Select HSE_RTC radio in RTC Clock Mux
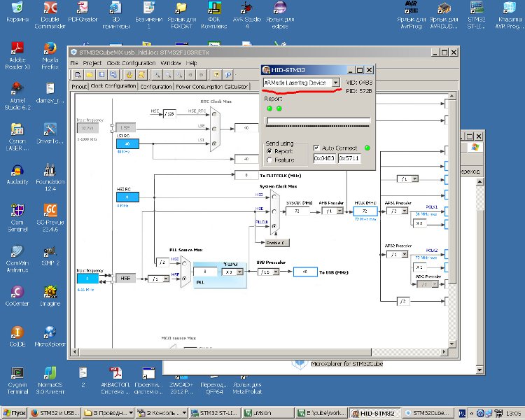 pos(214,114)
